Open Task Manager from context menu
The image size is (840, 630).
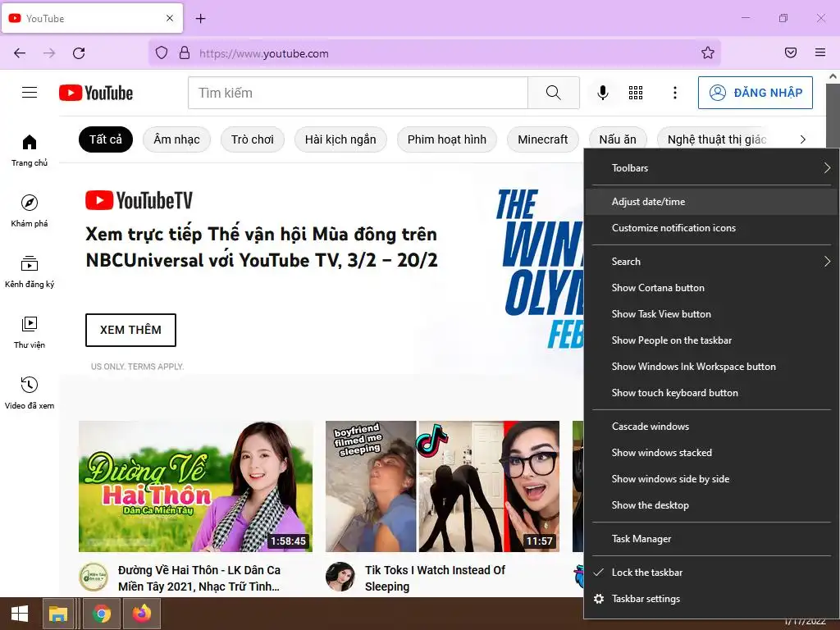(711, 539)
